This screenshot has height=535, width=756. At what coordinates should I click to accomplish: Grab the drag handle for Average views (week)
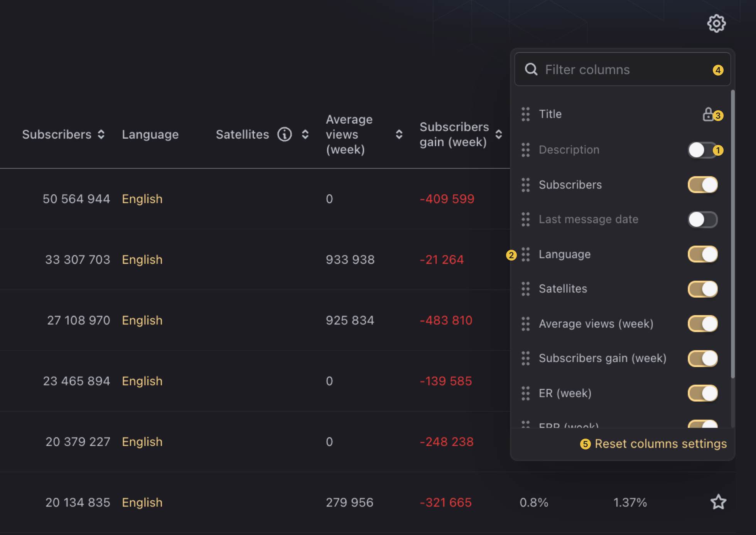(526, 324)
